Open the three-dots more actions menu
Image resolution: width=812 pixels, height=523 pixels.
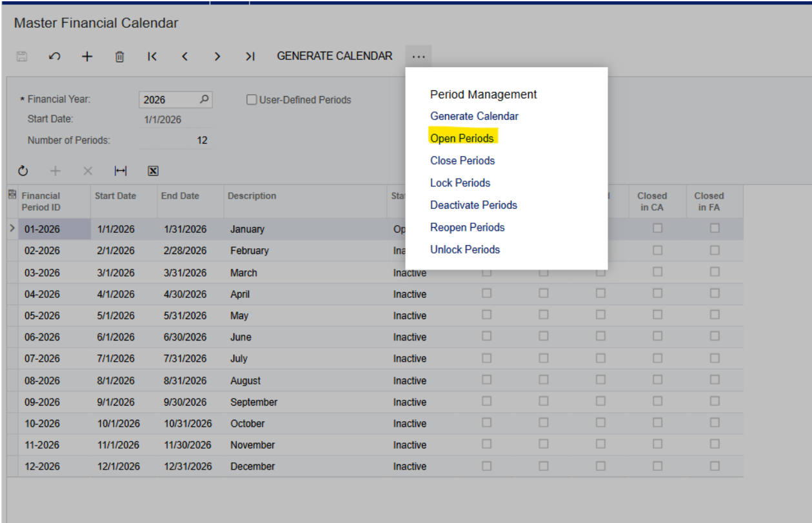419,57
